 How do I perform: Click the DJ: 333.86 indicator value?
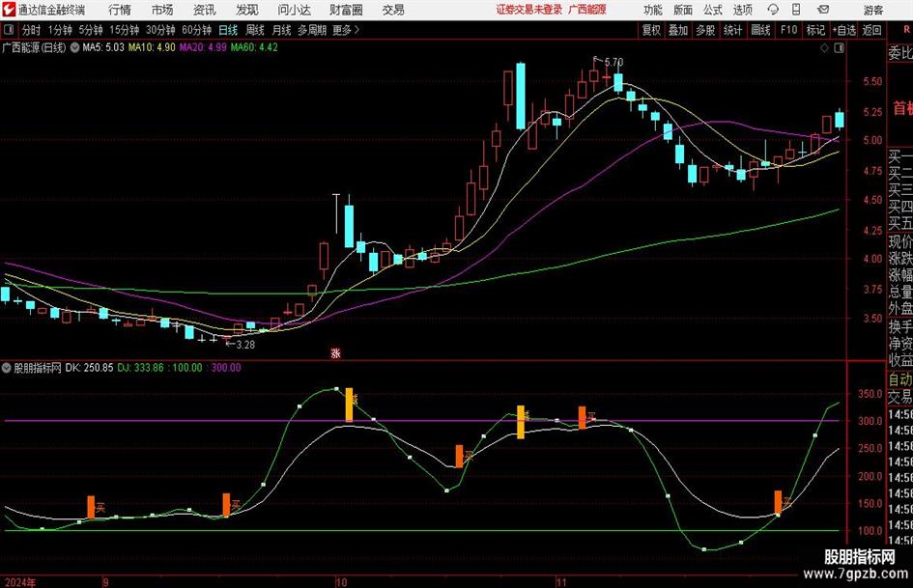tap(140, 367)
